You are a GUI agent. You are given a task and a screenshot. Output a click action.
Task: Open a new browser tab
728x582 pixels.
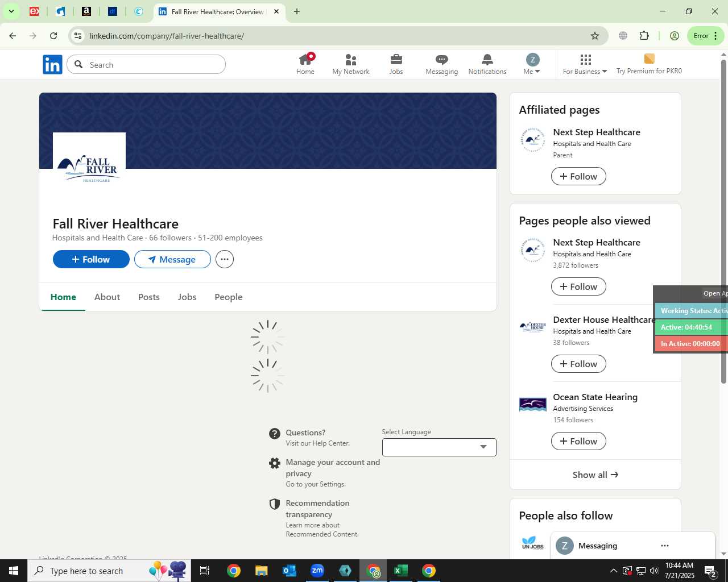[297, 11]
